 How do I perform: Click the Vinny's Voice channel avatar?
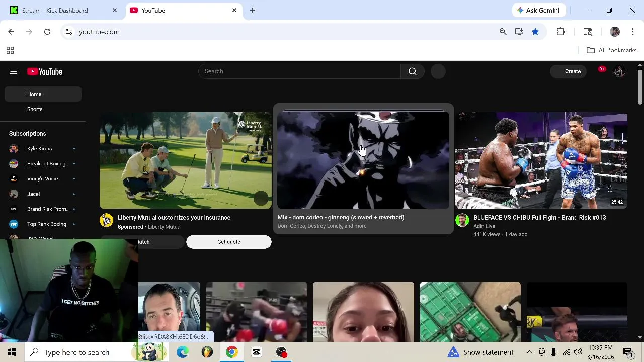(x=14, y=179)
